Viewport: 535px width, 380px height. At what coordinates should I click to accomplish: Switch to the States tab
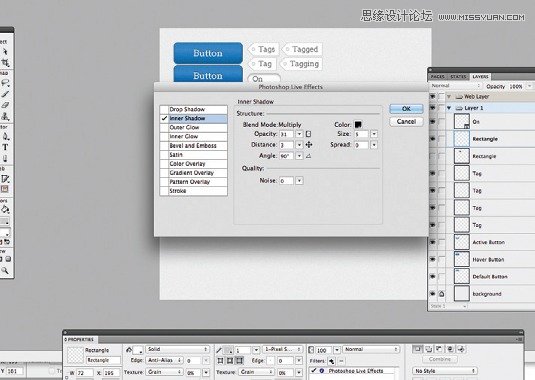pyautogui.click(x=458, y=77)
